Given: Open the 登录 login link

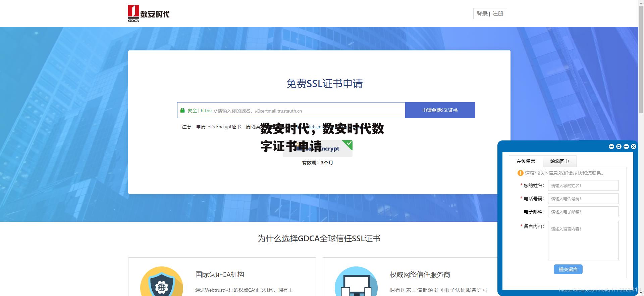Looking at the screenshot, I should (482, 14).
